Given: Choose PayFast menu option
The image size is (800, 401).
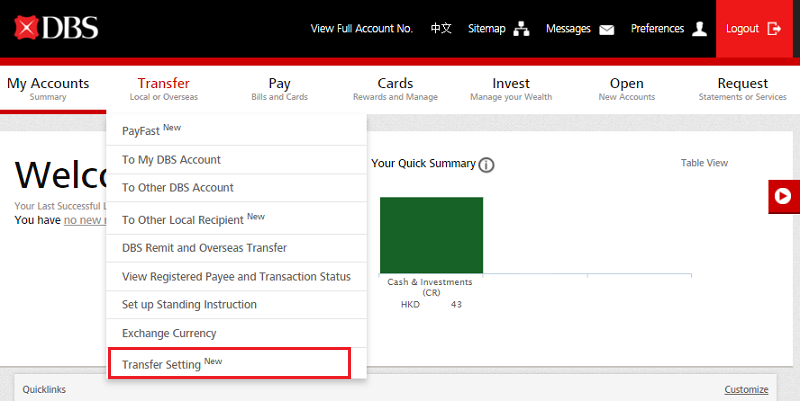Looking at the screenshot, I should tap(150, 130).
